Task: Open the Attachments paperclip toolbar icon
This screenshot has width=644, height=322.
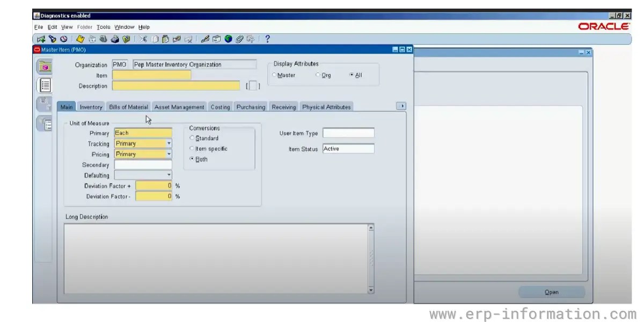Action: [x=239, y=38]
